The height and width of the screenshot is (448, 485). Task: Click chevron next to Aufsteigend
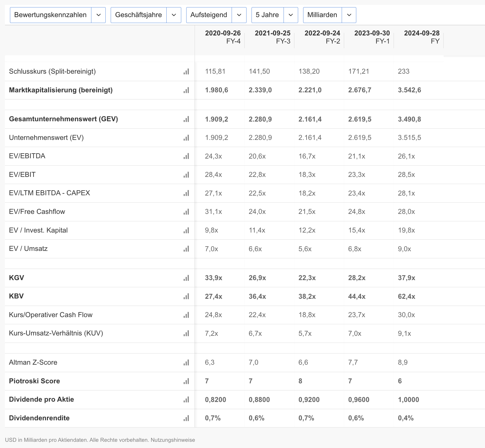239,15
